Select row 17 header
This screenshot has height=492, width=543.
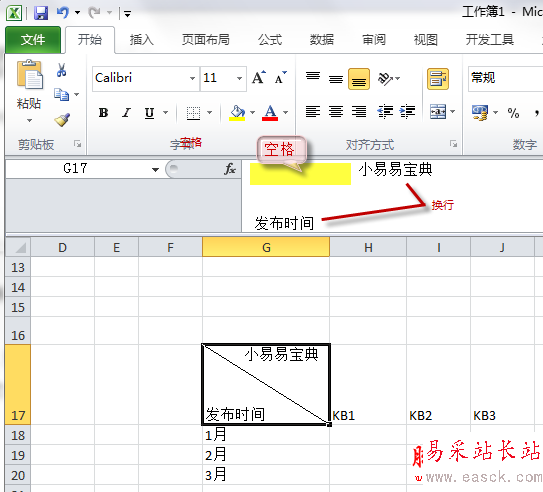(x=18, y=384)
